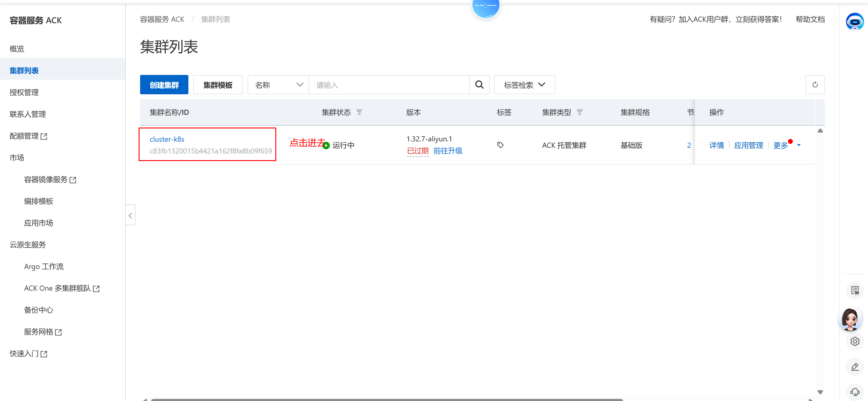The image size is (868, 401).
Task: Click the ACK 托管集群 type cell
Action: point(564,145)
